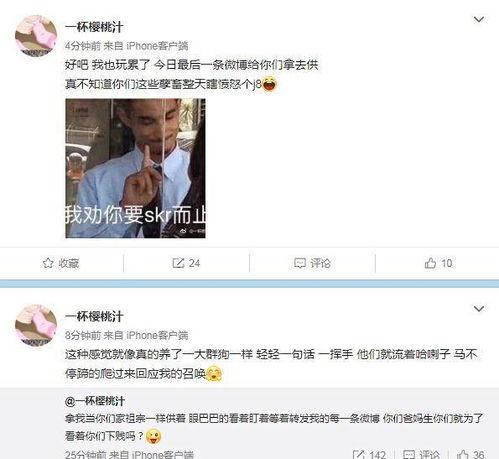Like the first post with 10 likes

click(438, 263)
